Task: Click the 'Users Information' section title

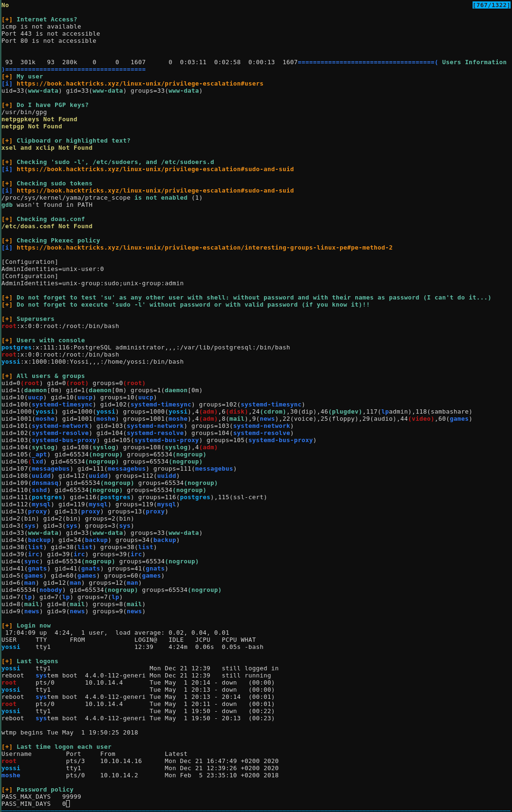Action: pyautogui.click(x=474, y=62)
